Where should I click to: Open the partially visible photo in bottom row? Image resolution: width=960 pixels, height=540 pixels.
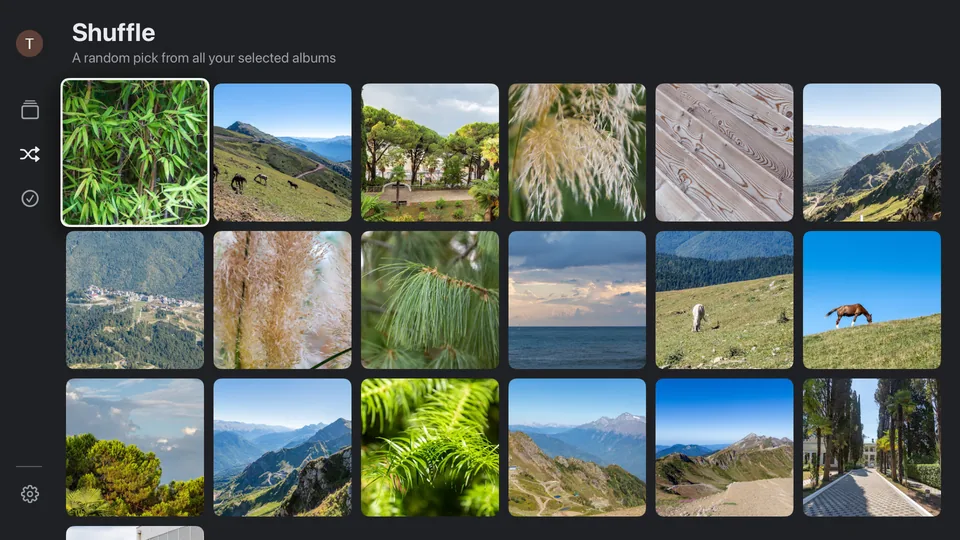pos(135,533)
